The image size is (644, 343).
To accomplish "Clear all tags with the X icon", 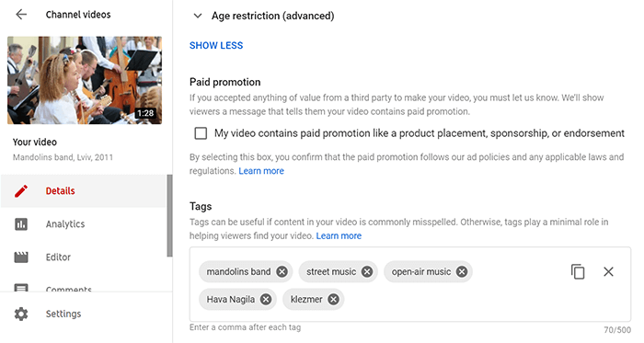I will click(x=608, y=271).
